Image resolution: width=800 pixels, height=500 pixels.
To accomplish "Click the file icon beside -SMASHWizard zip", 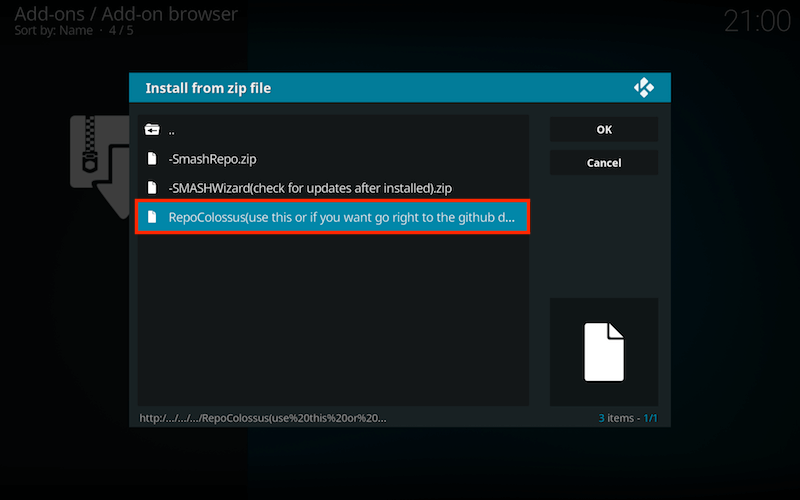I will point(152,188).
